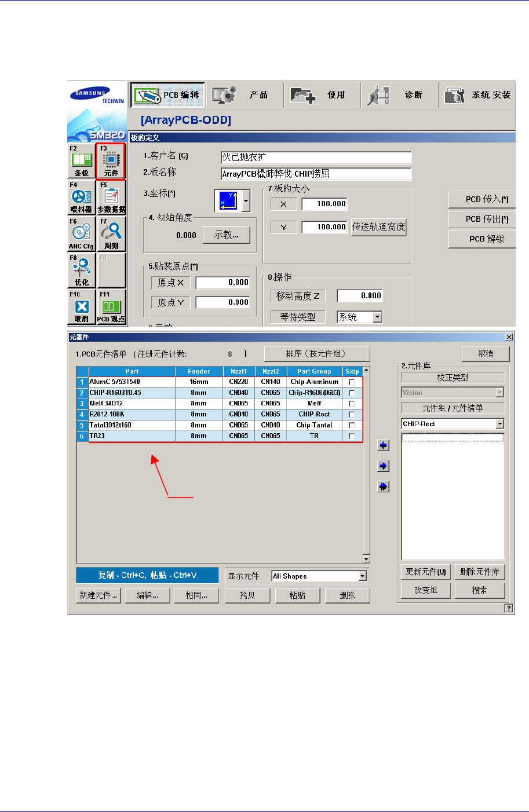Switch to the 产品 tab
Screen dimensions: 529x812
(x=245, y=95)
